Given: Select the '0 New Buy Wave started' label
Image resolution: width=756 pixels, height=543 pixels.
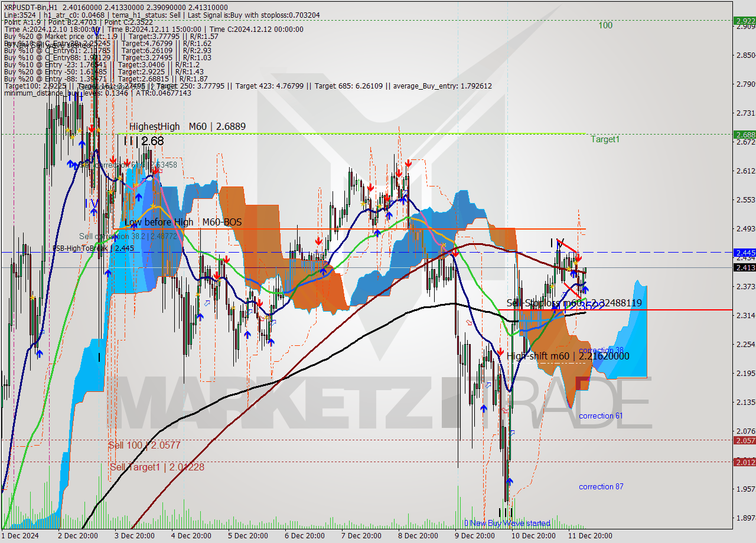Looking at the screenshot, I should (507, 523).
